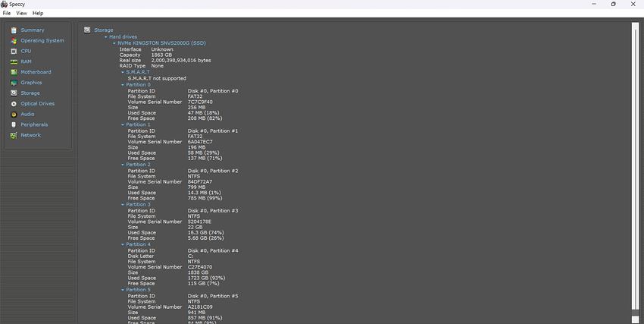Viewport: 644px width, 324px height.
Task: Collapse the S.M.A.R.T section
Action: coord(123,72)
